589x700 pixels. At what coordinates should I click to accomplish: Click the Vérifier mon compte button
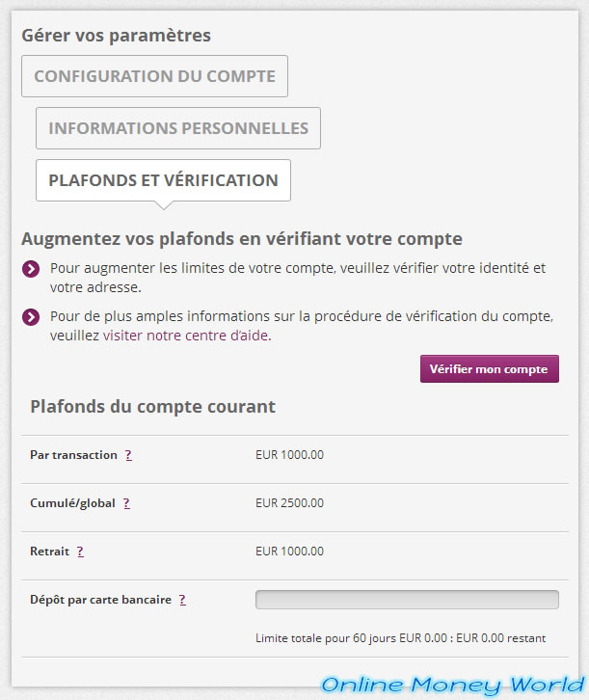(x=489, y=368)
